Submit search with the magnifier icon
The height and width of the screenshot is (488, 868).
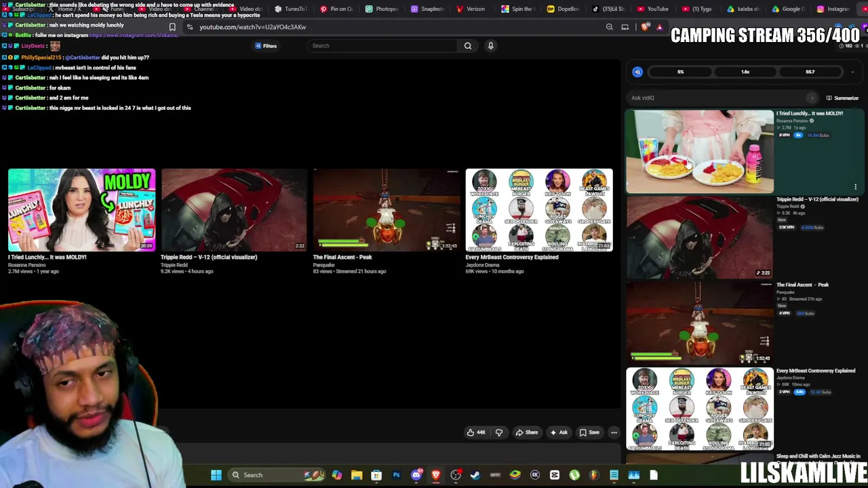[468, 46]
